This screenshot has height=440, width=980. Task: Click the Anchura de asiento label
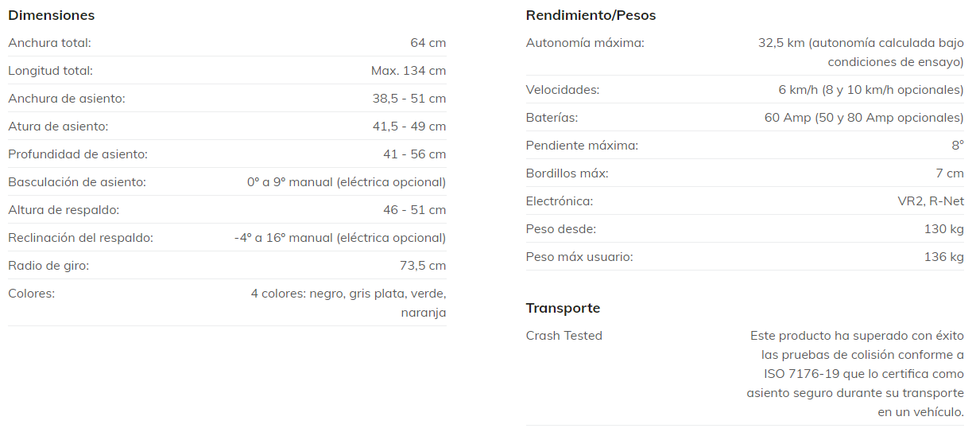pyautogui.click(x=67, y=98)
